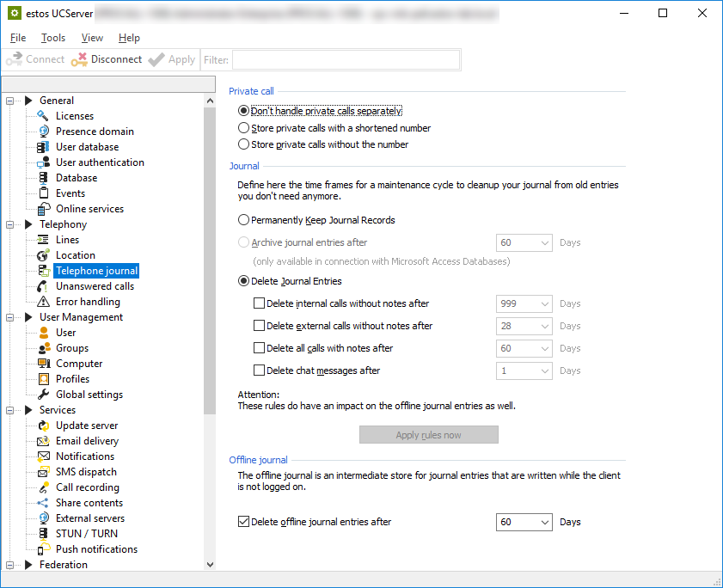Enable Delete internal calls without notes checkbox
Viewport: 723px width, 588px height.
(260, 303)
